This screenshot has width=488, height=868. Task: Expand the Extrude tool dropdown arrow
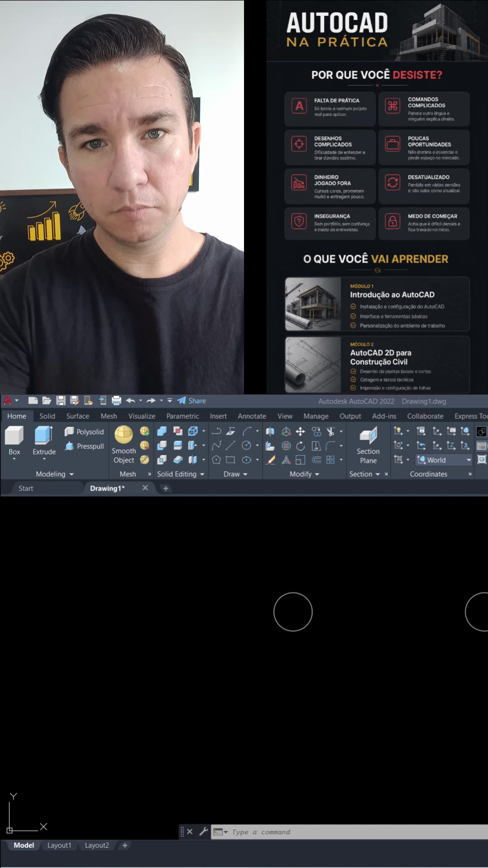tap(44, 459)
